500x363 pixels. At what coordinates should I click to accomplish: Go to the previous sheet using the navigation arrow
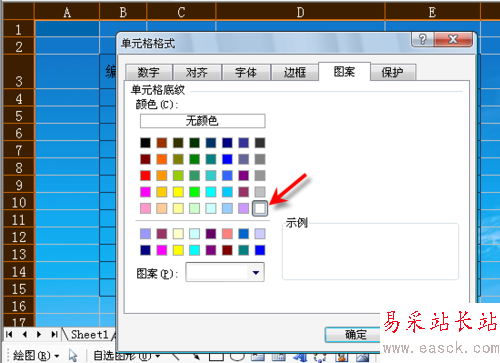click(x=25, y=334)
